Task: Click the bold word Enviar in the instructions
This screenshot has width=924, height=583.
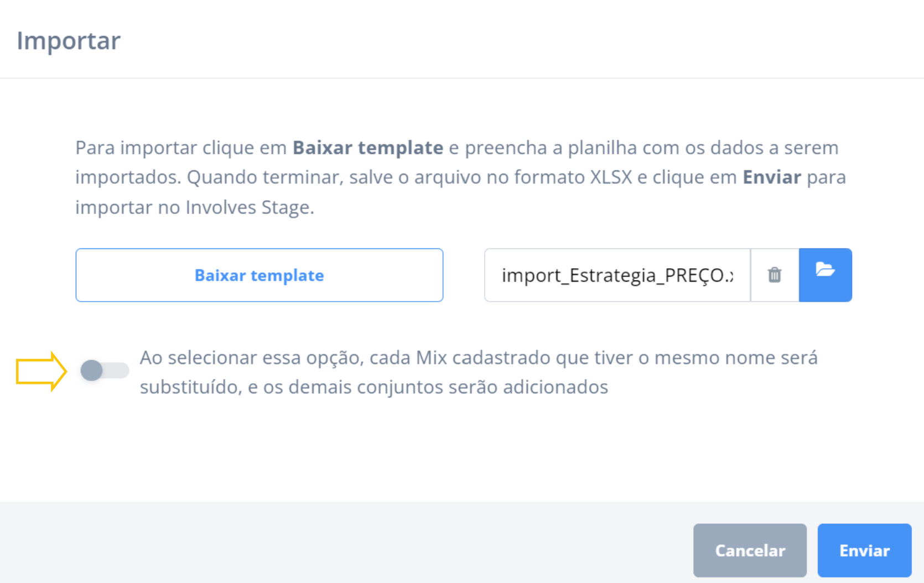Action: (771, 177)
